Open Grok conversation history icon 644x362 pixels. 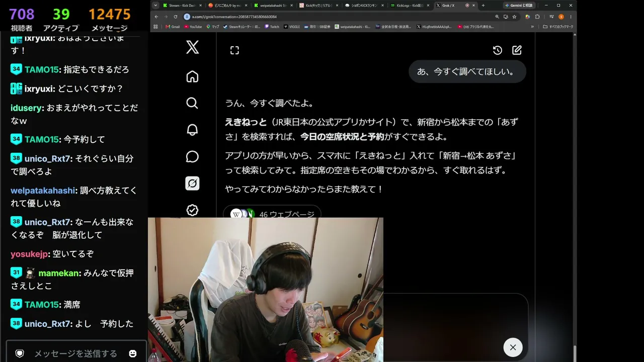(497, 50)
